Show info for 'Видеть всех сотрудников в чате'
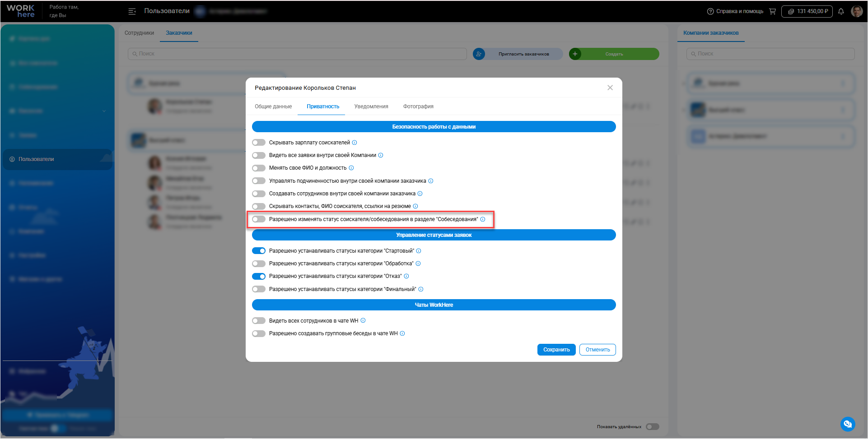 tap(363, 321)
